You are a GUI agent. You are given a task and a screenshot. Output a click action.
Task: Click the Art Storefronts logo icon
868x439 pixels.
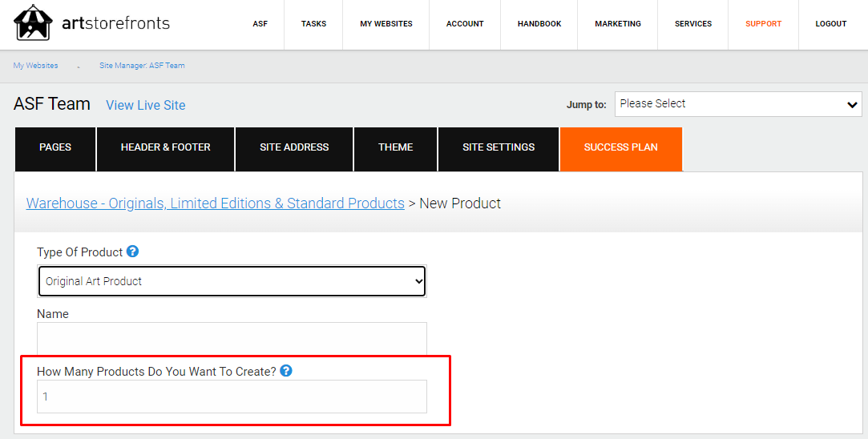click(x=34, y=23)
